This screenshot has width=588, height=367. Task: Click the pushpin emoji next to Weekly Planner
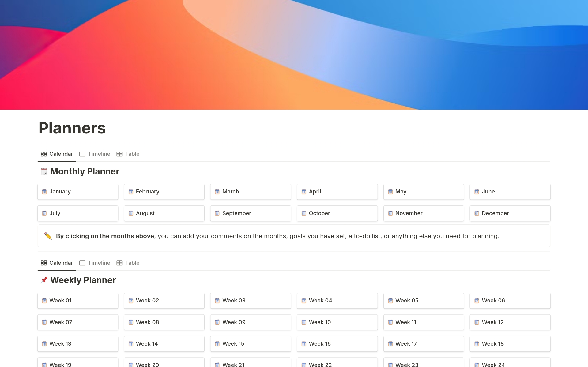pos(44,280)
